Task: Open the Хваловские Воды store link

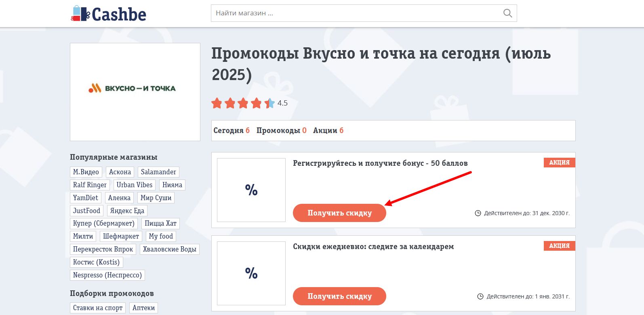Action: click(x=170, y=249)
